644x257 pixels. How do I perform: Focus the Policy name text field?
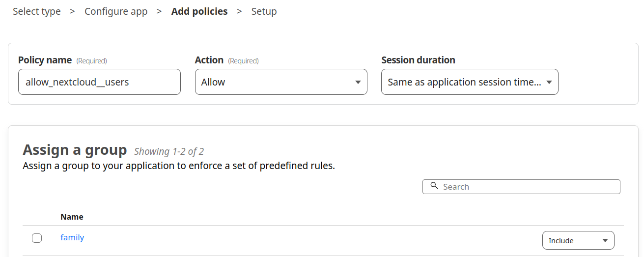(99, 82)
